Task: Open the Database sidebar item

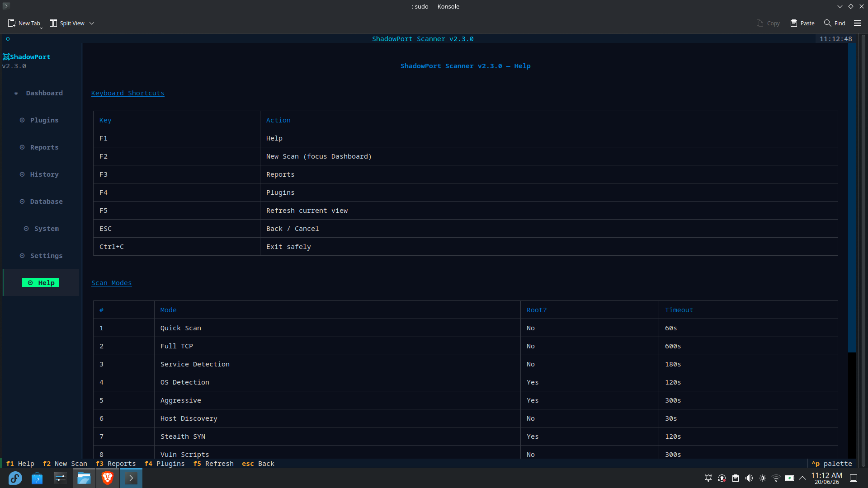Action: point(41,202)
